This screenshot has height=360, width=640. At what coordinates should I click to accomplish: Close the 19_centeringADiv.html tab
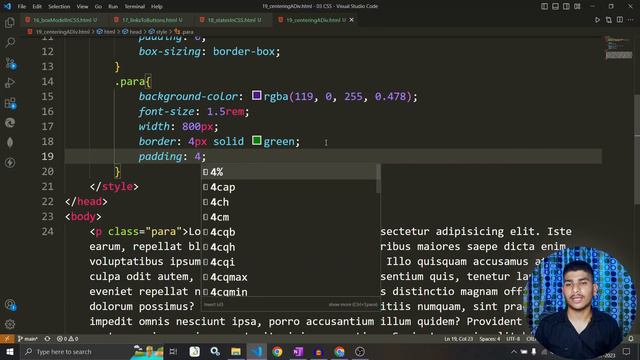pos(351,20)
